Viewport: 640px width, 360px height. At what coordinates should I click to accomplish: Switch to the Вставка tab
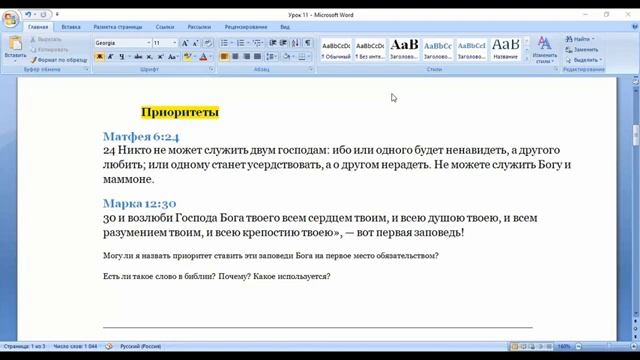coord(71,27)
